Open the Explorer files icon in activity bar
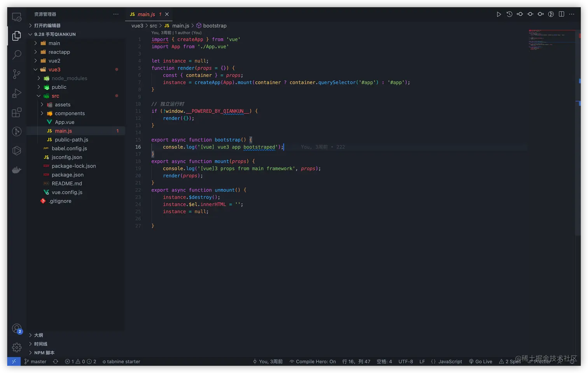The image size is (588, 373). coord(17,36)
